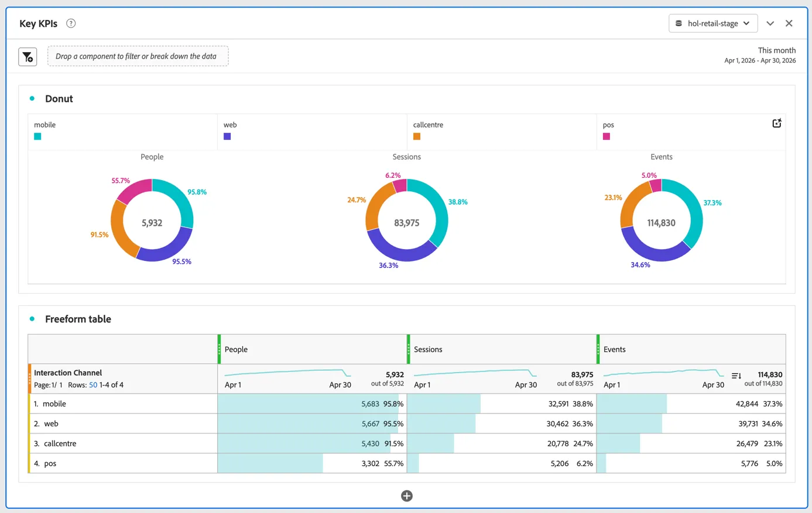Select the Freeform table status dot
Viewport: 812px width, 513px height.
32,319
